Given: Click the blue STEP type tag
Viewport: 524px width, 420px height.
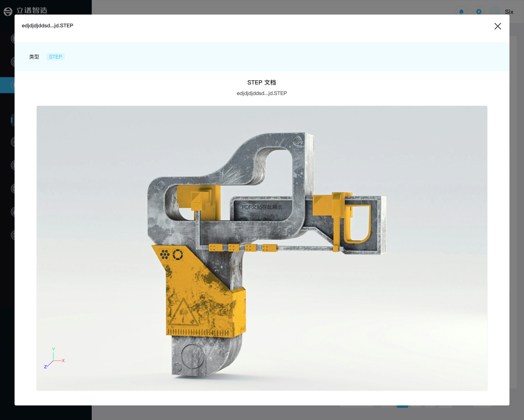Looking at the screenshot, I should pyautogui.click(x=55, y=57).
